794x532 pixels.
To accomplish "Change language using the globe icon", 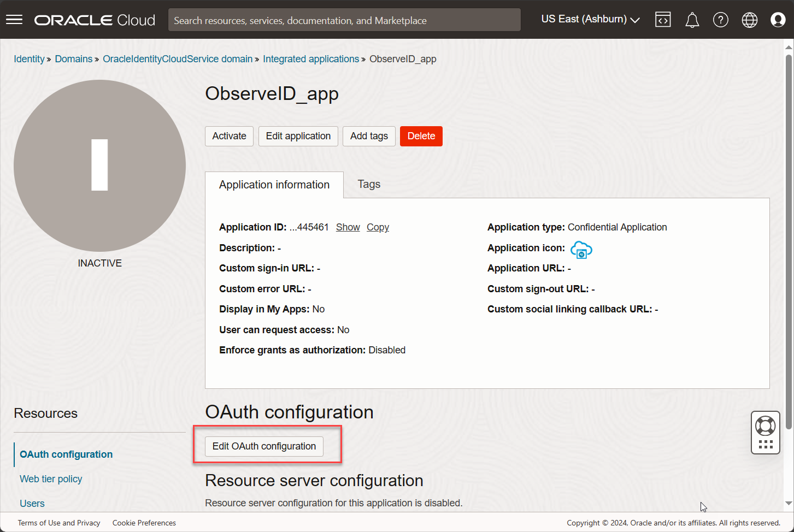I will [x=749, y=19].
